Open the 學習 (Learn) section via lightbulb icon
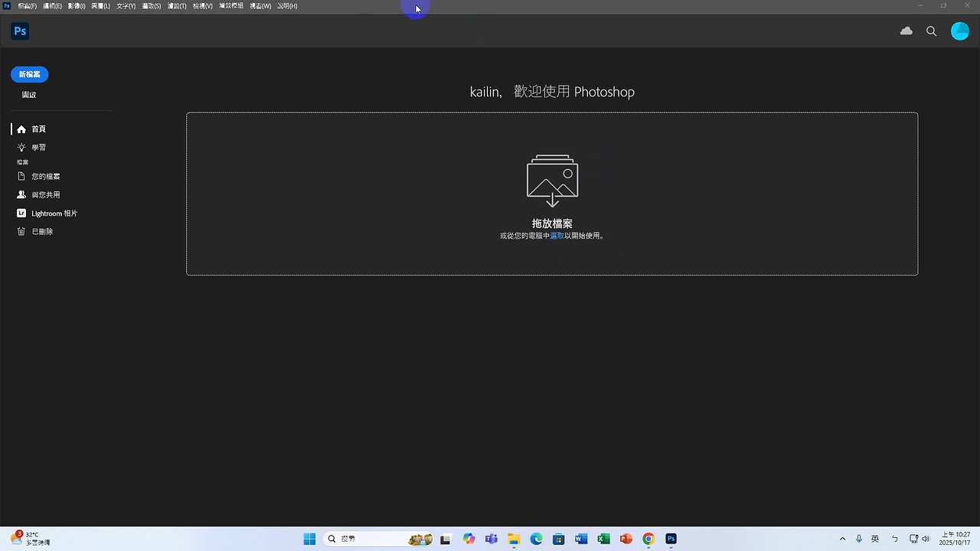 click(x=38, y=147)
